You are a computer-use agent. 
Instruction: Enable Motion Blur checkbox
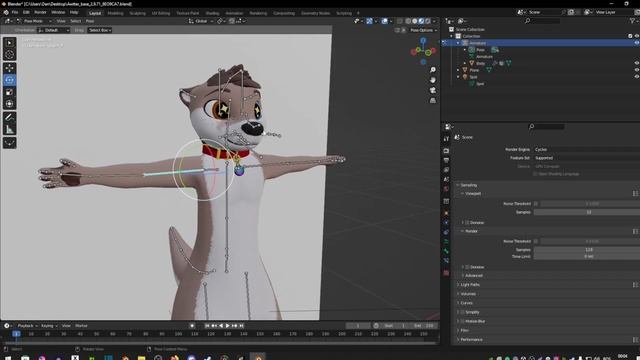[x=462, y=321]
